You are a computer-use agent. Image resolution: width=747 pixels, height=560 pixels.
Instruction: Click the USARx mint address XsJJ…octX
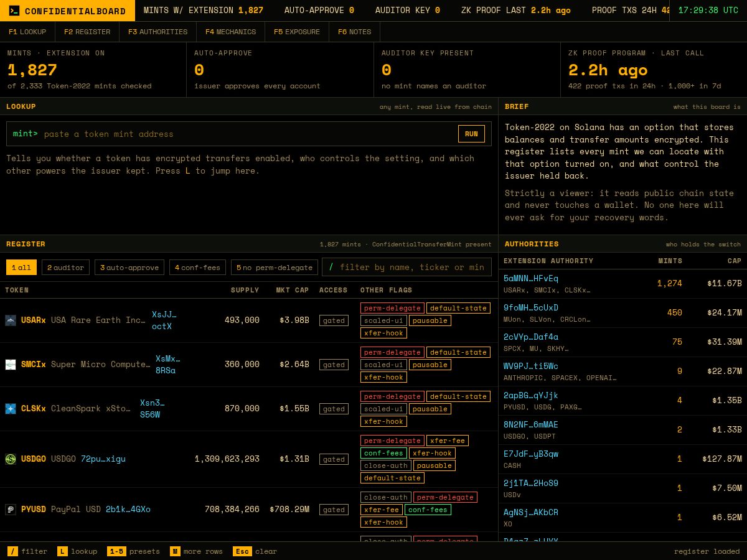164,320
